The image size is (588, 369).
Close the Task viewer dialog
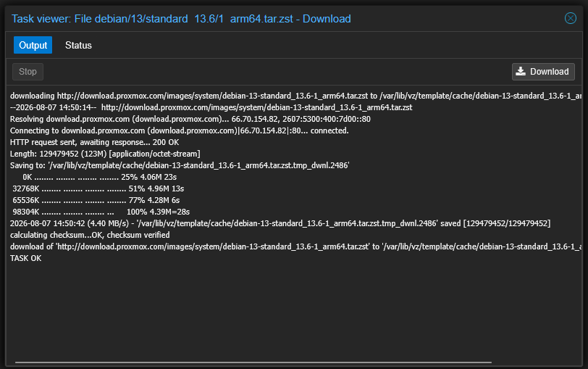tap(571, 18)
